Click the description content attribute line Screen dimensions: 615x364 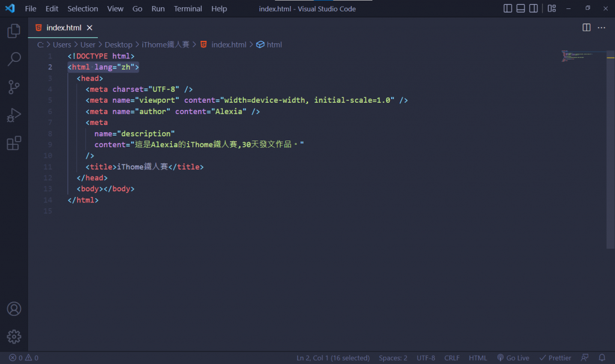[x=199, y=145]
